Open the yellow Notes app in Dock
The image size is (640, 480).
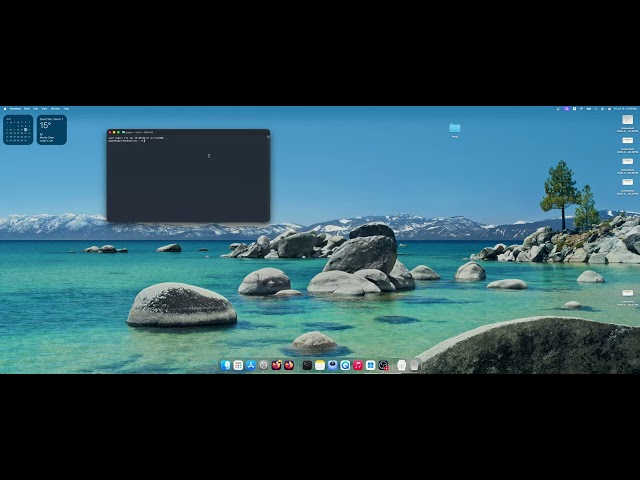(320, 365)
